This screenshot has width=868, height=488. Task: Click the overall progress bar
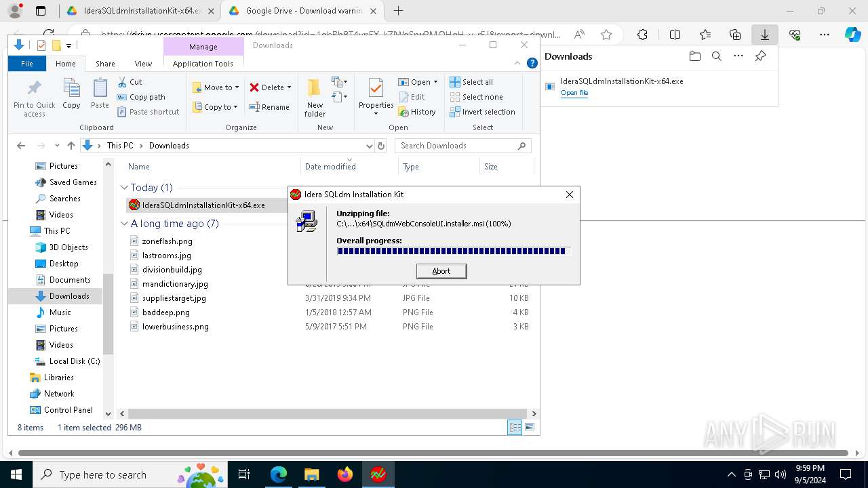pos(454,251)
